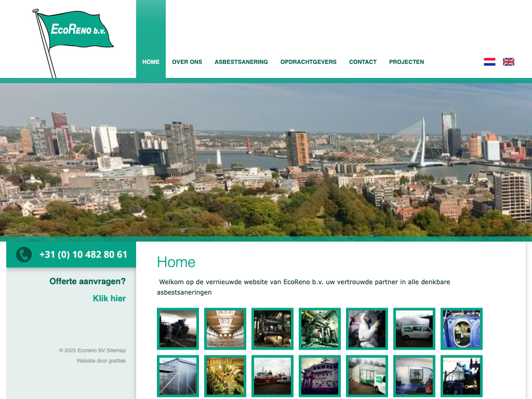532x399 pixels.
Task: Switch language with the UK flag
Action: (508, 62)
